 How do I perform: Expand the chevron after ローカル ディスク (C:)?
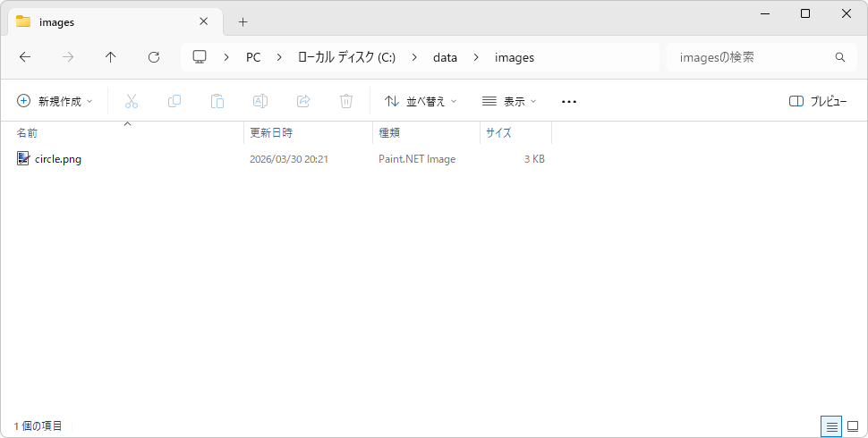point(414,57)
